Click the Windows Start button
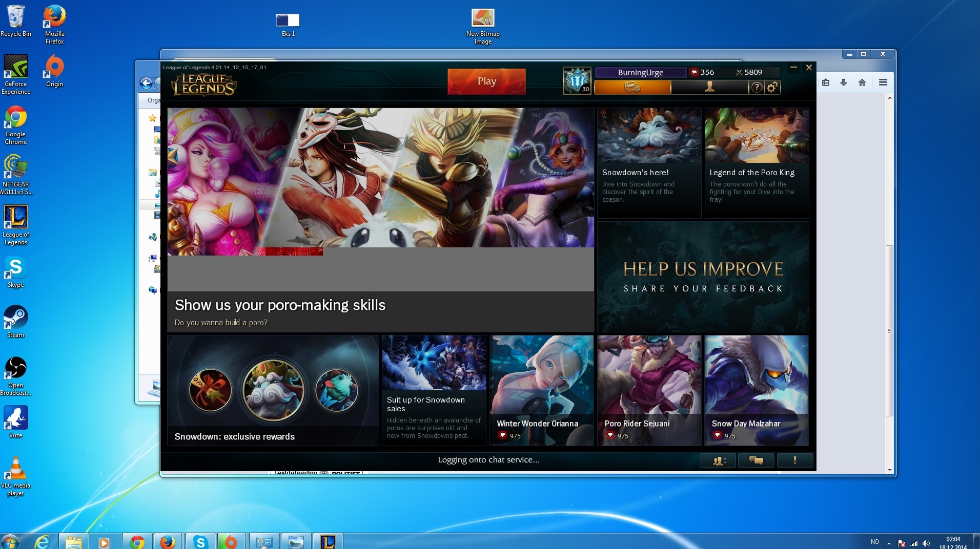Image resolution: width=980 pixels, height=549 pixels. (10, 541)
